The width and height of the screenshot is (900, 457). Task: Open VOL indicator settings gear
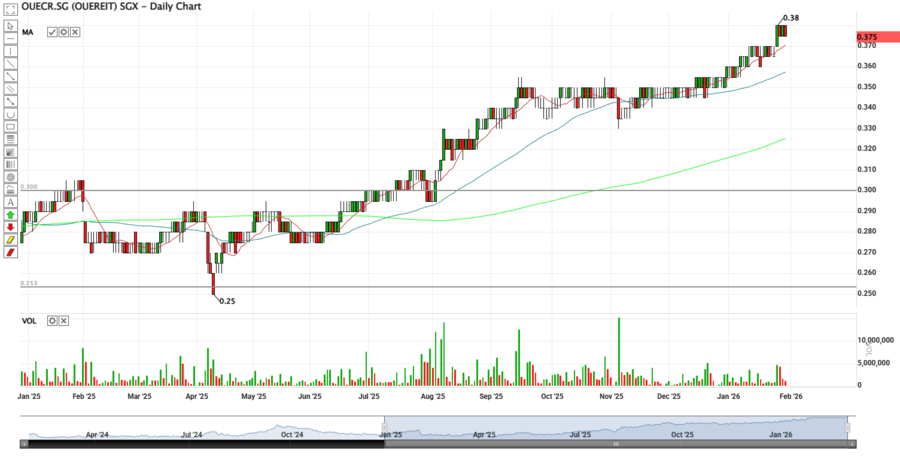pyautogui.click(x=52, y=321)
